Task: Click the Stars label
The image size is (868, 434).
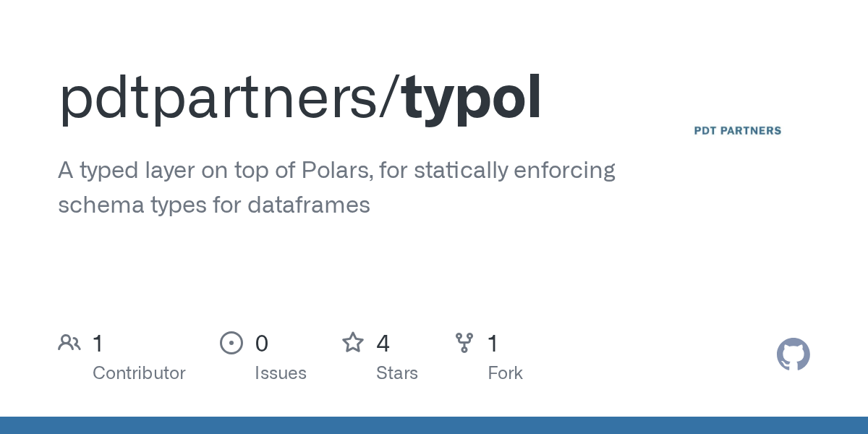Action: click(397, 373)
